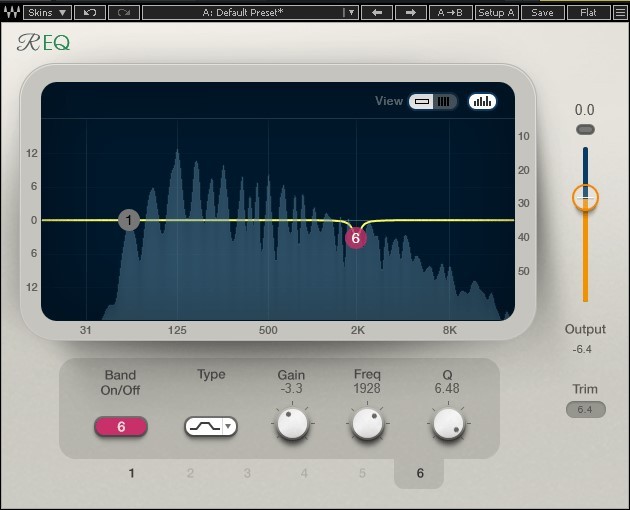
Task: Open the Skins dropdown menu
Action: coord(47,12)
